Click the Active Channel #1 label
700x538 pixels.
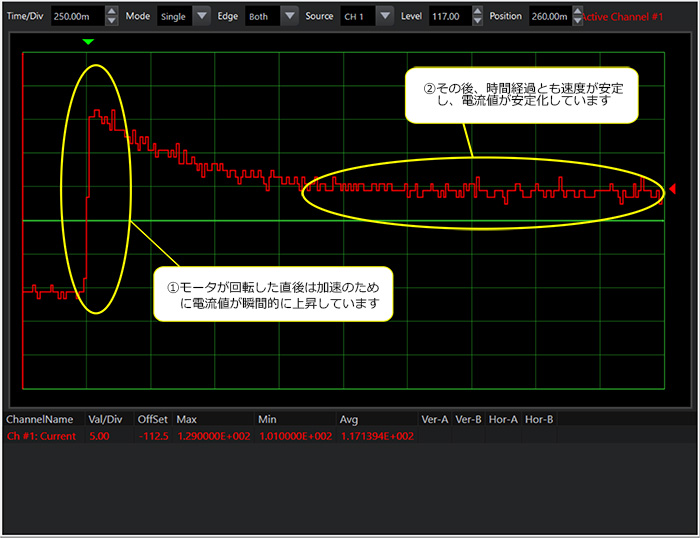click(623, 17)
